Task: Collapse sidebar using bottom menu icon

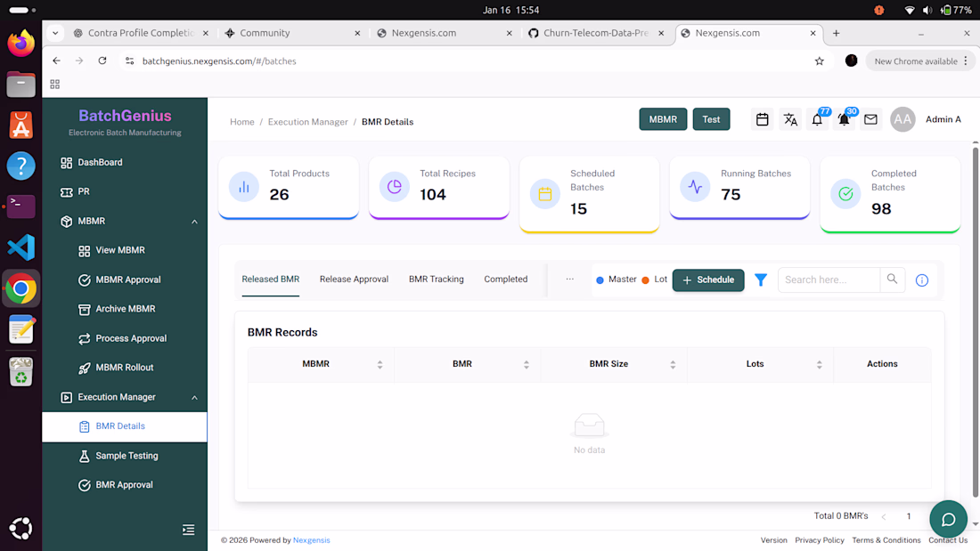Action: click(x=188, y=530)
